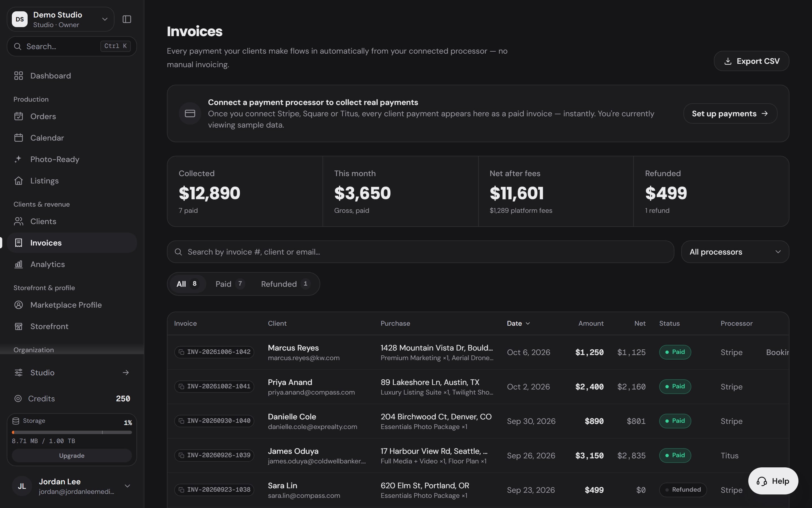Image resolution: width=812 pixels, height=508 pixels.
Task: Click James Oduya's Titus processor cell
Action: pos(729,456)
